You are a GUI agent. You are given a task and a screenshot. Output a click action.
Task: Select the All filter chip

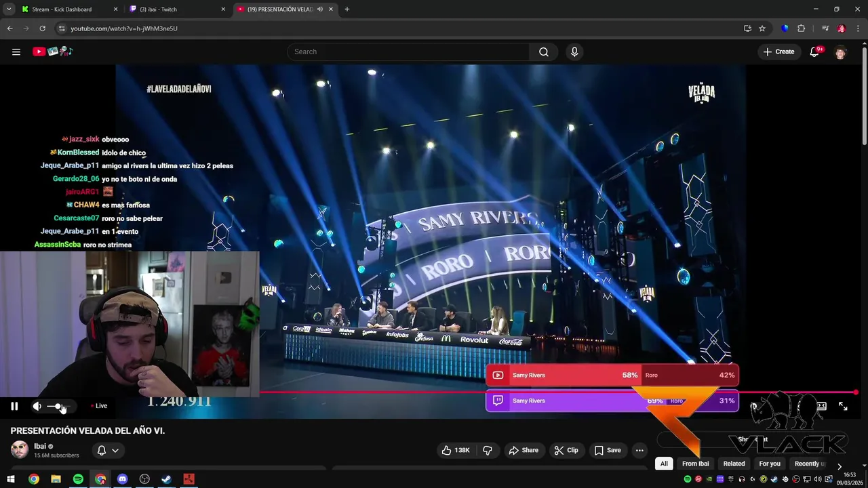click(664, 464)
